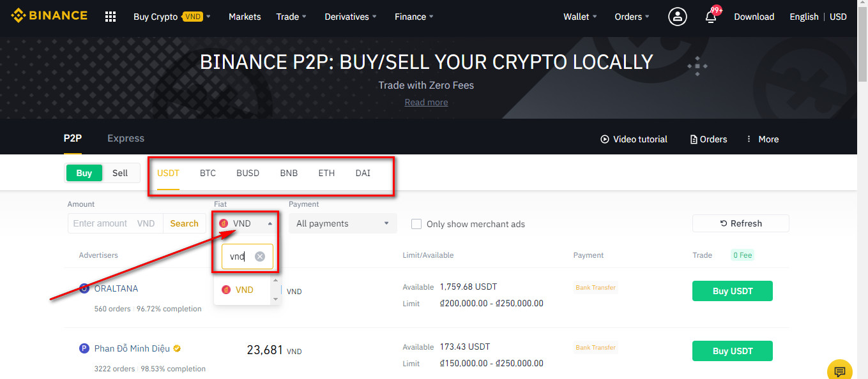
Task: Click the Enter amount input field
Action: point(102,223)
